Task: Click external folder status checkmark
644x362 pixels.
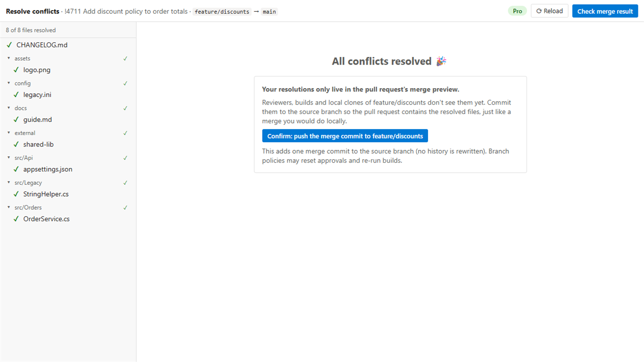Action: pos(125,133)
